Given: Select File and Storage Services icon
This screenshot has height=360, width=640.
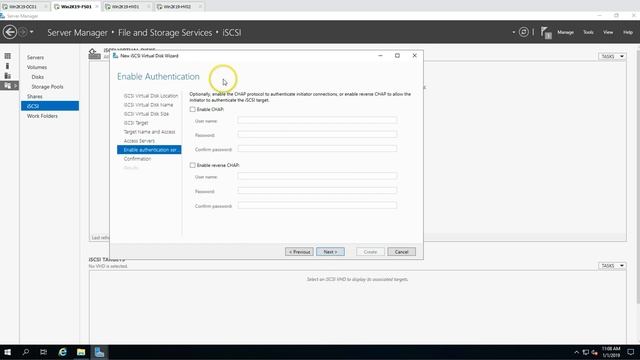Looking at the screenshot, I should point(9,85).
